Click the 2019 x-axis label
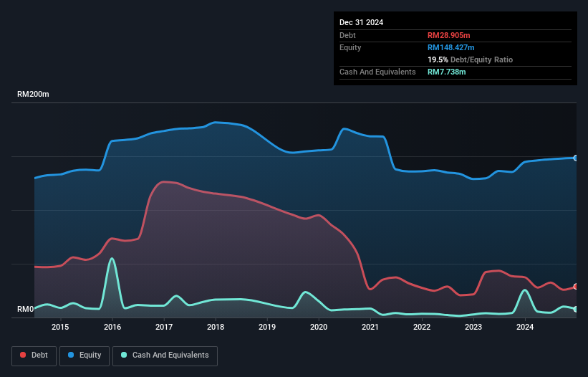The height and width of the screenshot is (377, 588). pos(267,327)
